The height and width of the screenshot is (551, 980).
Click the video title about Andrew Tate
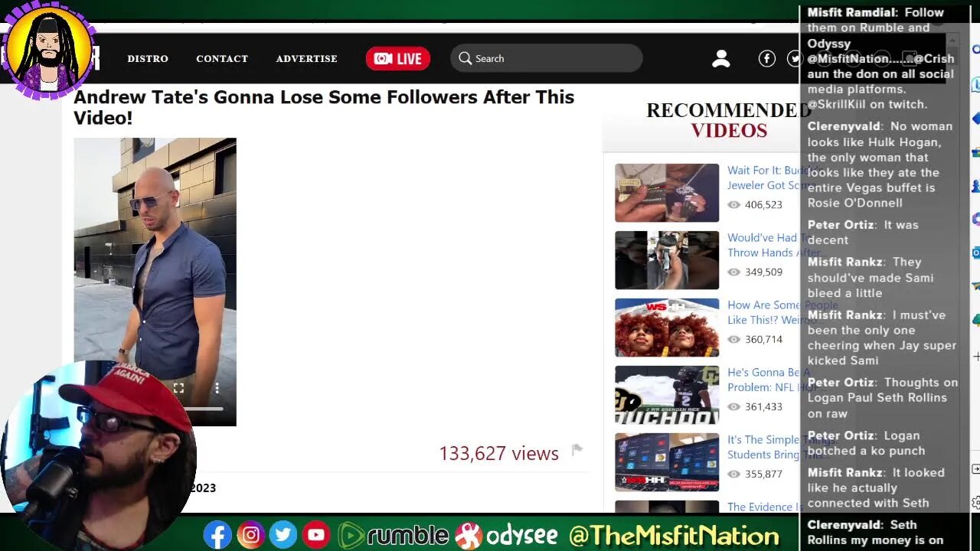pyautogui.click(x=324, y=107)
